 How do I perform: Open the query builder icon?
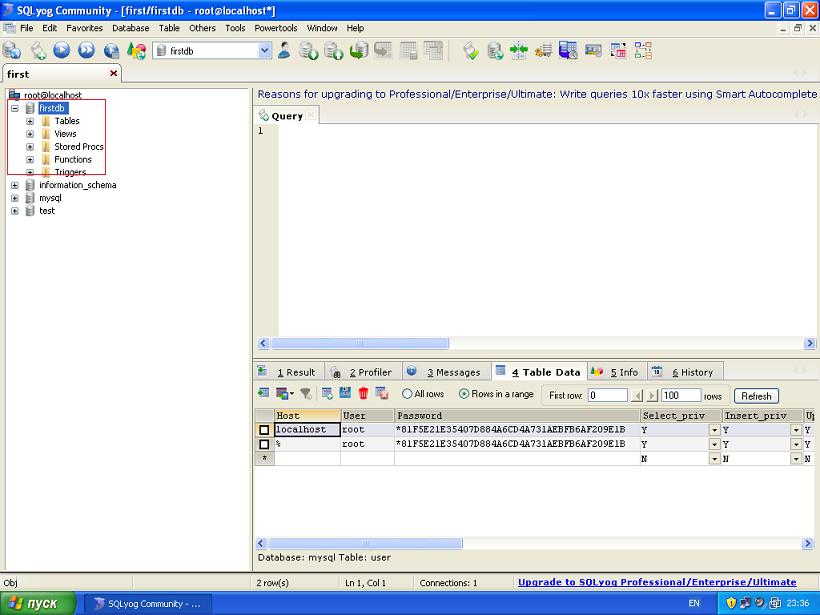[x=618, y=51]
